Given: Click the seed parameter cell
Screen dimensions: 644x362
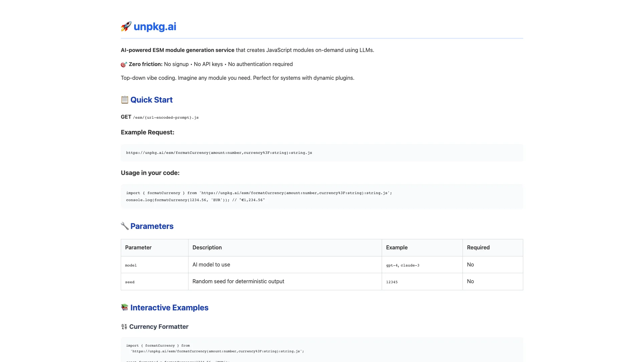Looking at the screenshot, I should (155, 282).
